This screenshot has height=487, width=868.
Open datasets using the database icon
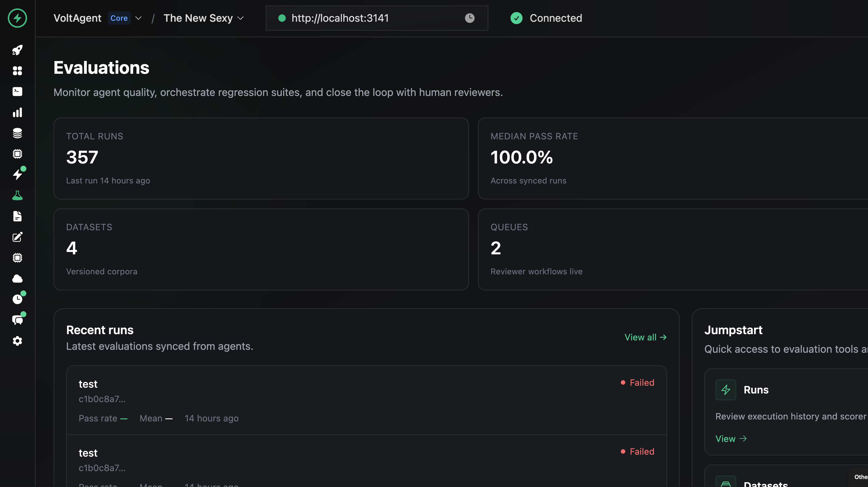tap(17, 133)
